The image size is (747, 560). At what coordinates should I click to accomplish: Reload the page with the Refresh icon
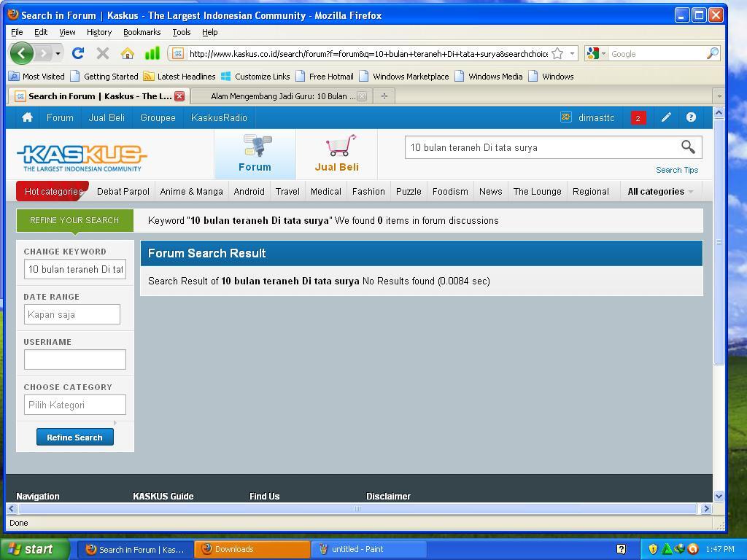(x=78, y=53)
